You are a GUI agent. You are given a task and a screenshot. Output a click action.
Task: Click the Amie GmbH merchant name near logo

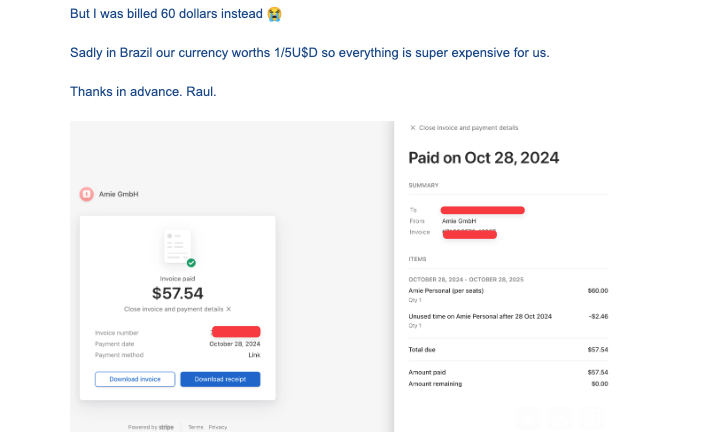pos(118,194)
